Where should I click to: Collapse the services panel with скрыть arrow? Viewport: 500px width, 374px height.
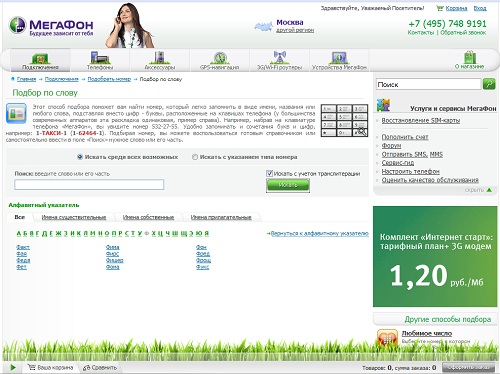pos(489,190)
